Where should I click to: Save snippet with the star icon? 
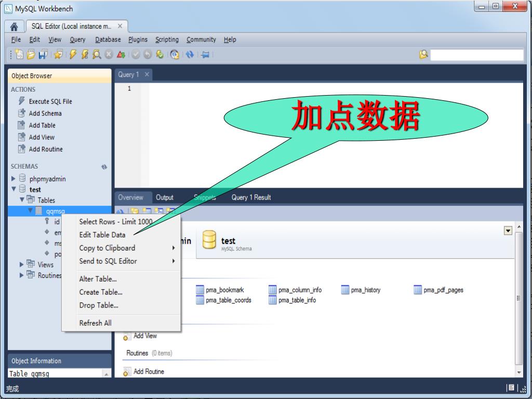tap(58, 54)
